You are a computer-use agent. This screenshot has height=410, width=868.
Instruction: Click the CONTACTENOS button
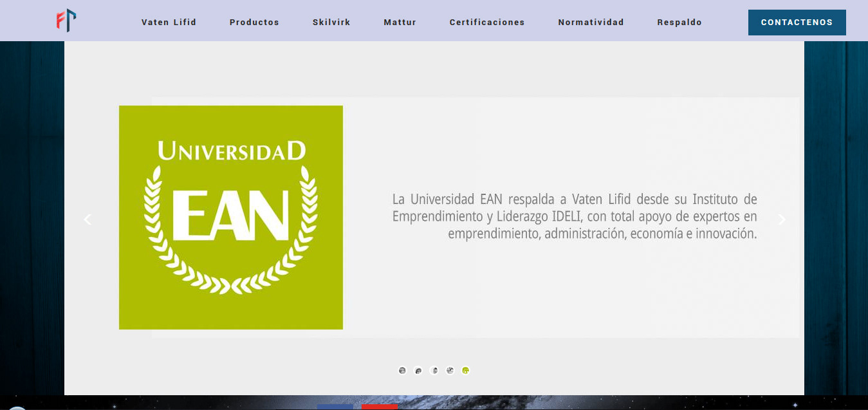click(797, 23)
